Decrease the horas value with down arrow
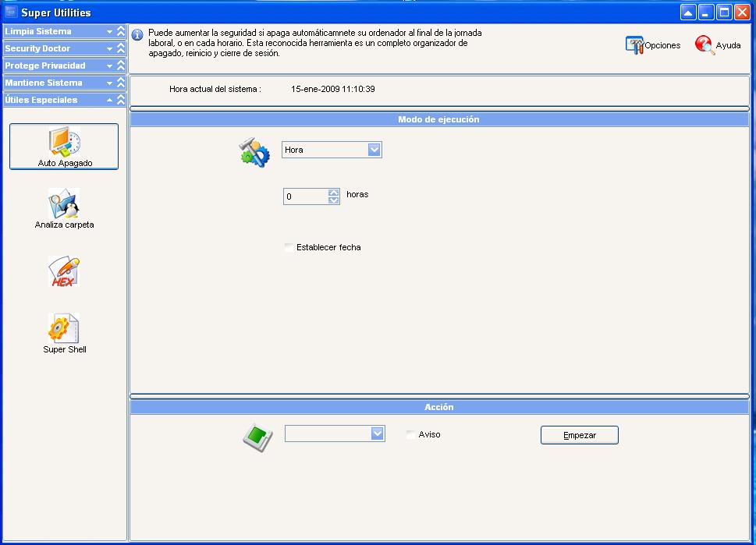 coord(334,200)
